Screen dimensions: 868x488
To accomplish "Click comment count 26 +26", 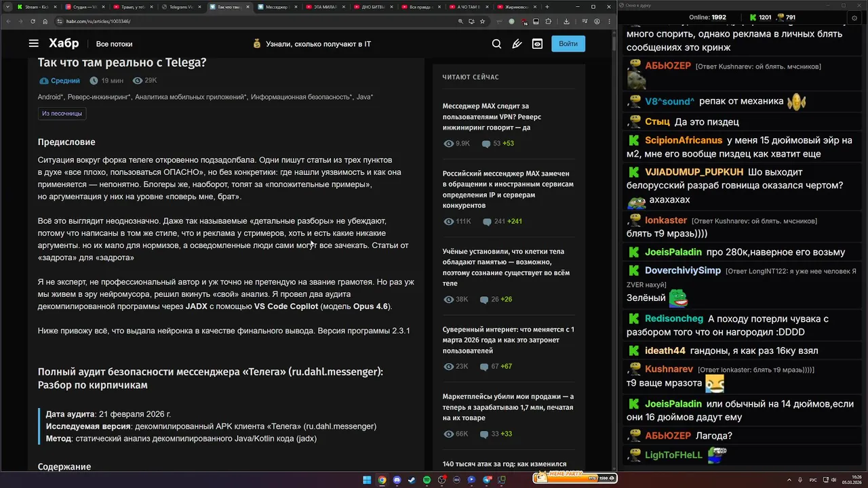I will click(496, 300).
